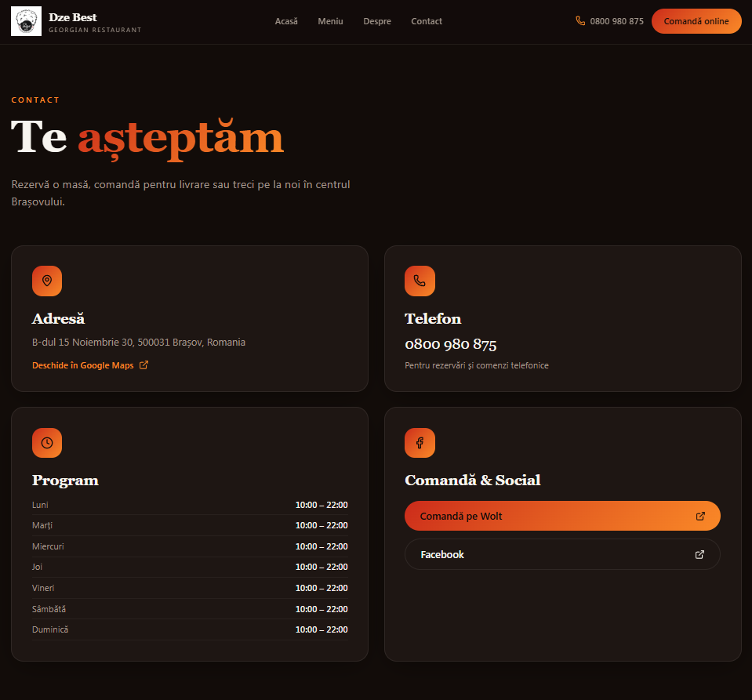Open Deschide în Google Maps link
Image resolution: width=752 pixels, height=700 pixels.
[x=82, y=365]
